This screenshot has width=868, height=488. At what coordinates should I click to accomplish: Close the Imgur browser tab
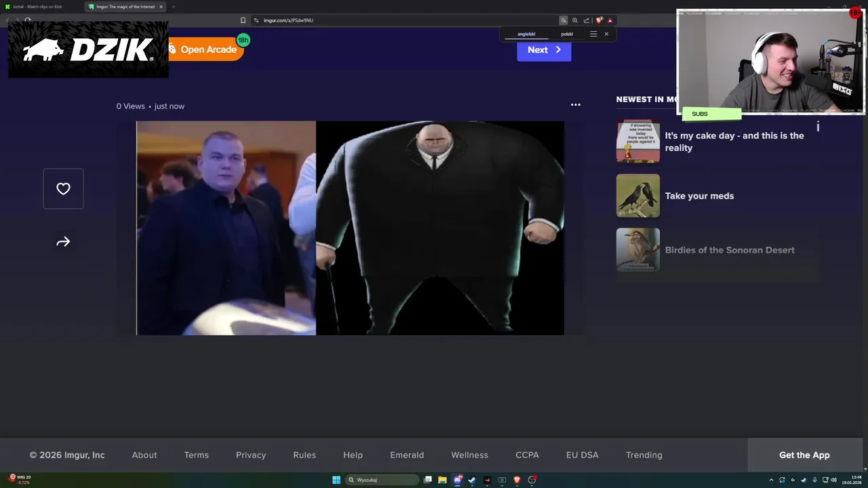(x=161, y=7)
